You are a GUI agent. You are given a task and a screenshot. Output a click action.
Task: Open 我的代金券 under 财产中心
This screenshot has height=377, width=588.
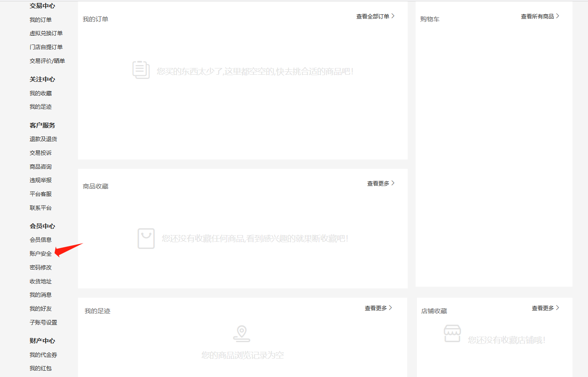[43, 355]
